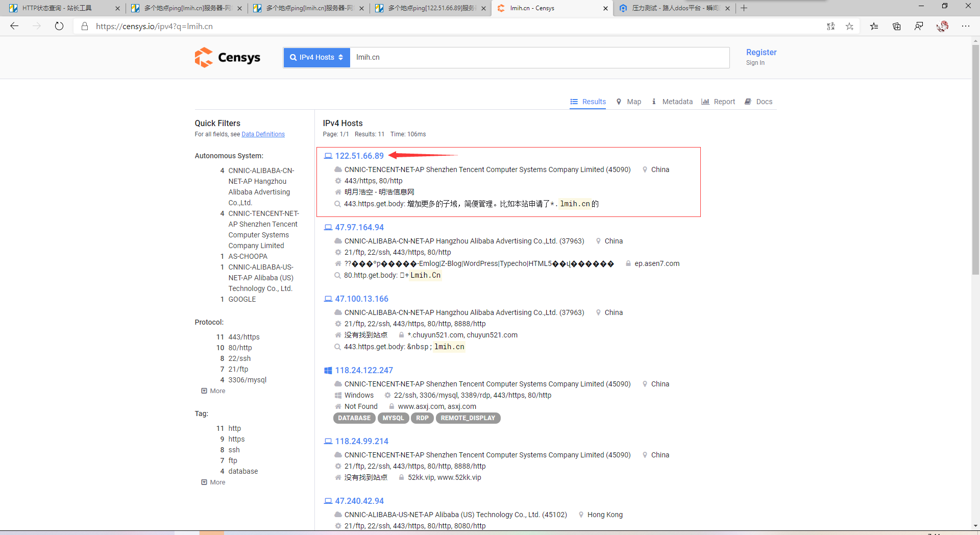Expand More under Protocol filters

click(x=213, y=391)
